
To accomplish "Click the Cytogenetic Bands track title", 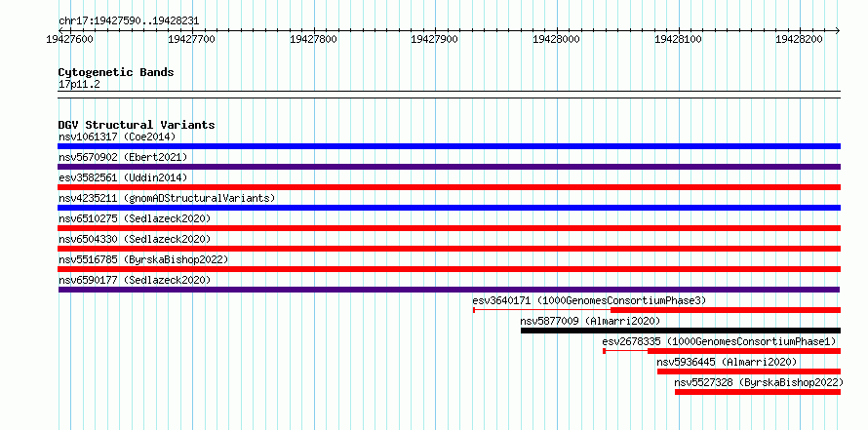I will coord(116,72).
